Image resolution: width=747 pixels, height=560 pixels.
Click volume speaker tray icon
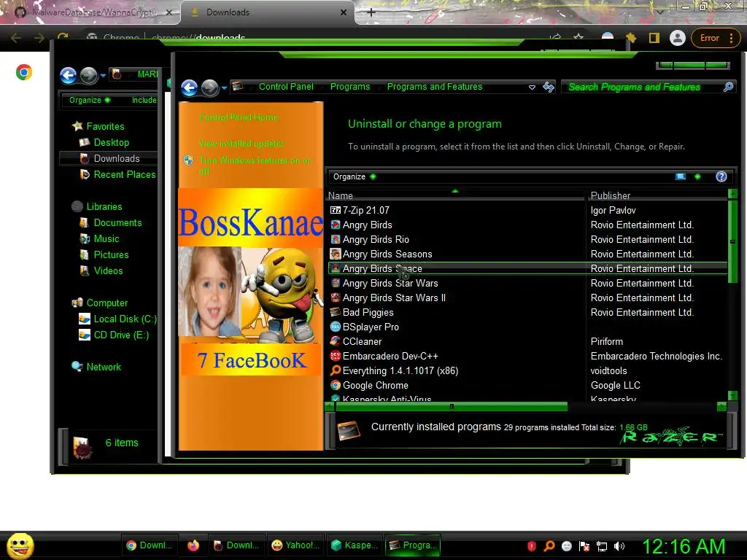619,546
